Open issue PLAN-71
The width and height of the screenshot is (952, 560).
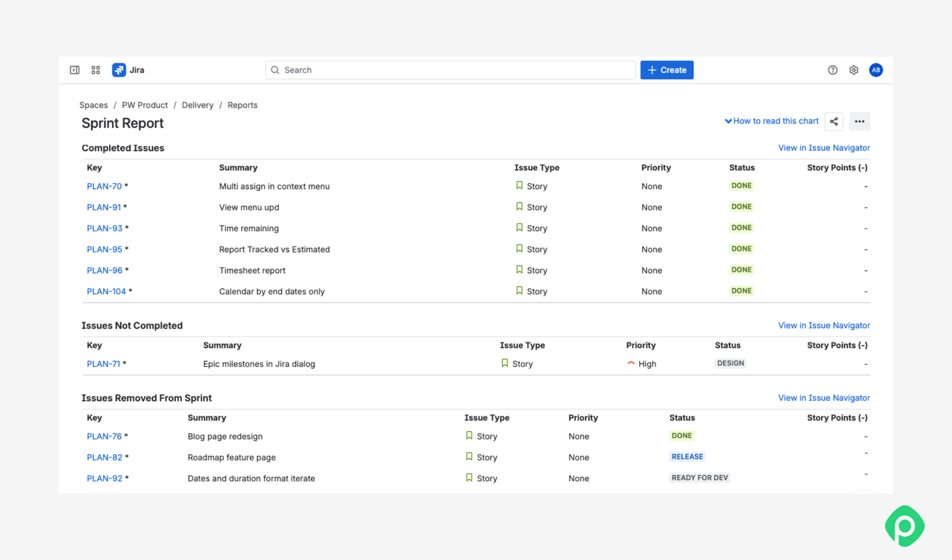(104, 364)
